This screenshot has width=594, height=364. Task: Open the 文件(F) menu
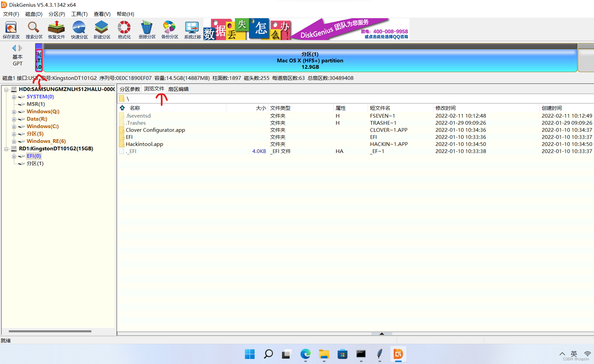(x=11, y=14)
